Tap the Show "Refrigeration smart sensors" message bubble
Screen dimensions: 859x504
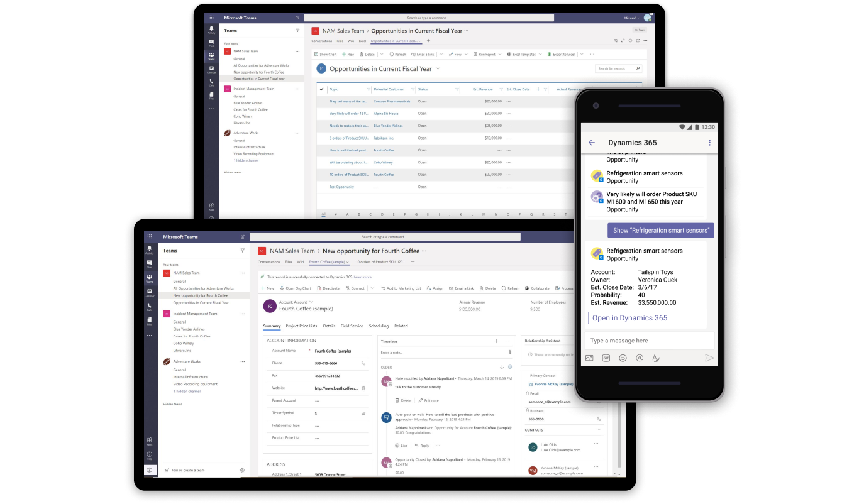click(661, 230)
